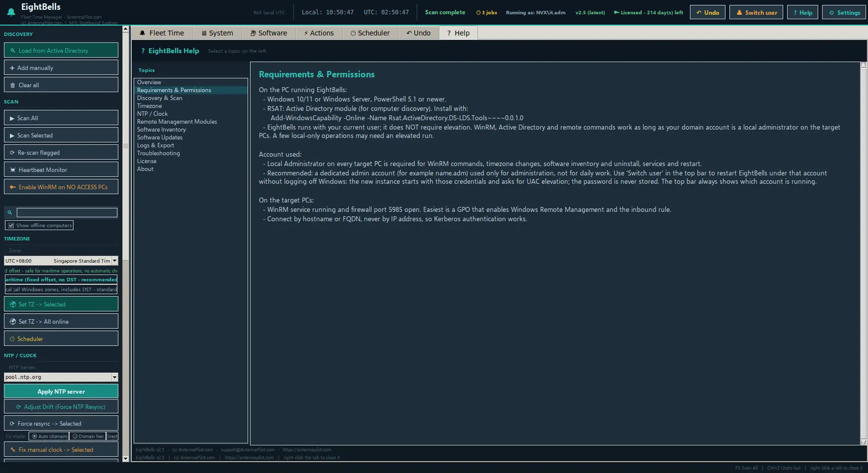Select Auto (domain) fix mode radio
The image size is (868, 473).
coord(49,436)
